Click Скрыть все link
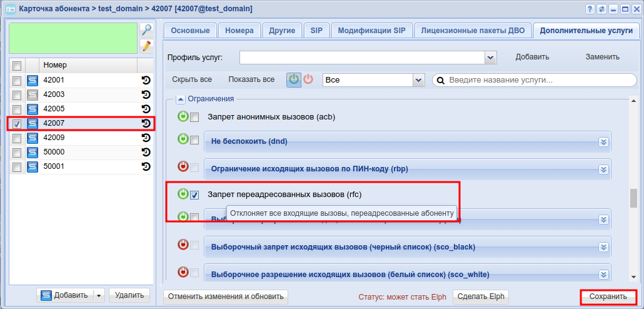The width and height of the screenshot is (644, 309). pos(192,79)
